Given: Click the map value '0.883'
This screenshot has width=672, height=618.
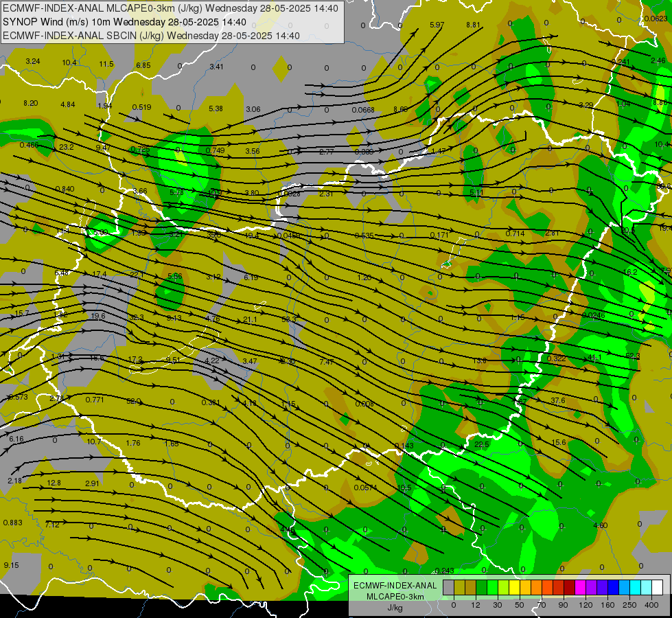Looking at the screenshot, I should point(12,523).
